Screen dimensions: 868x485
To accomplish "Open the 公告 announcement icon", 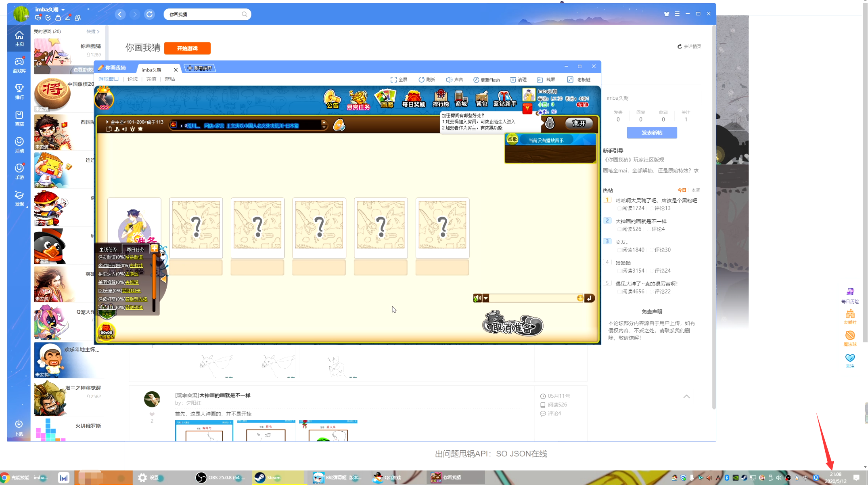I will click(x=332, y=99).
